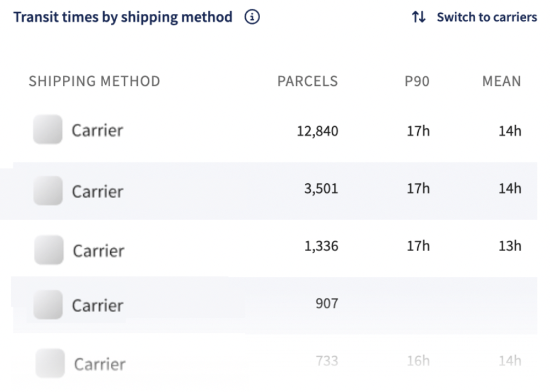Viewport: 550px width, 392px height.
Task: Open the Carrier row with 12,840 parcels
Action: [x=275, y=130]
